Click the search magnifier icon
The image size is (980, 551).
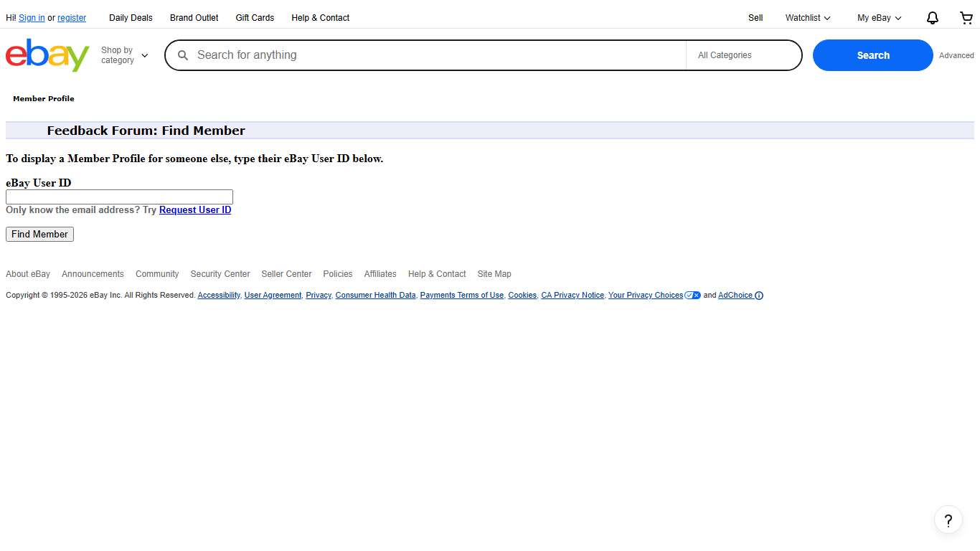pyautogui.click(x=182, y=55)
